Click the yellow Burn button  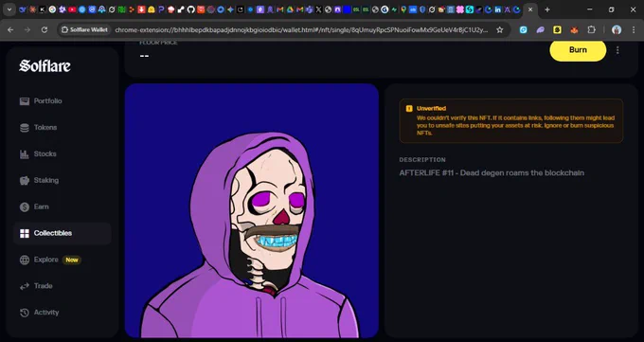point(578,50)
